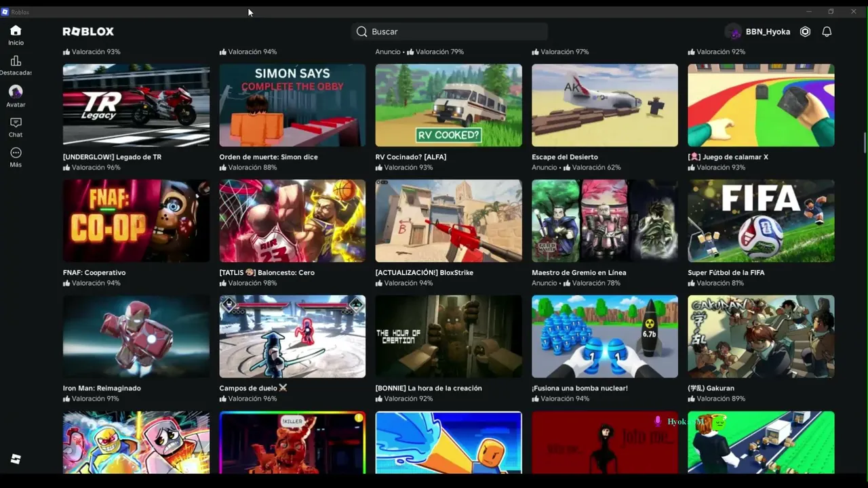Screen dimensions: 868x488
Task: Open the nuclear bomb merge thumbnail
Action: tap(605, 336)
